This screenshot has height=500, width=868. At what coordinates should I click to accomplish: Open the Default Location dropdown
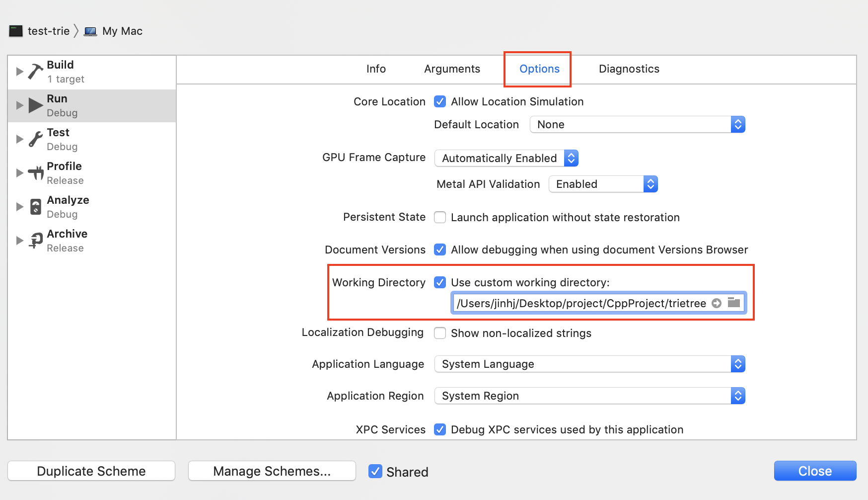(x=638, y=125)
